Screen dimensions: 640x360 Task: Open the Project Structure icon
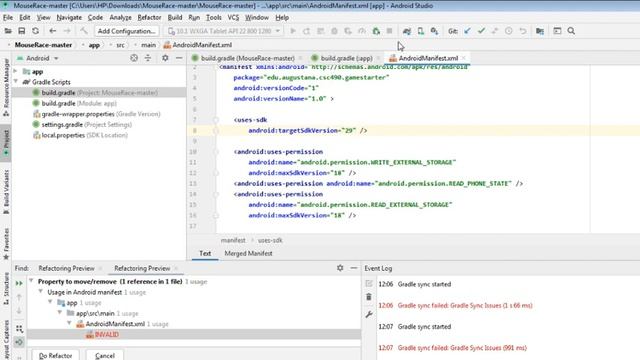point(540,31)
